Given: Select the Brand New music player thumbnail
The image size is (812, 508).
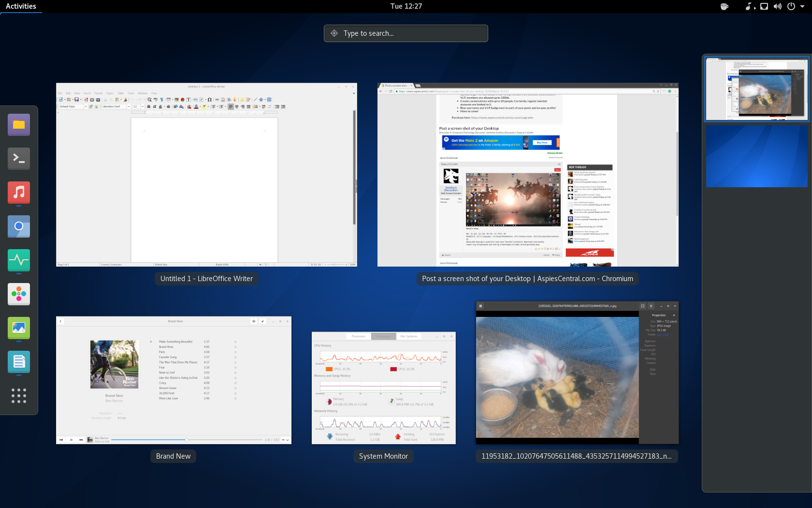Looking at the screenshot, I should [174, 380].
